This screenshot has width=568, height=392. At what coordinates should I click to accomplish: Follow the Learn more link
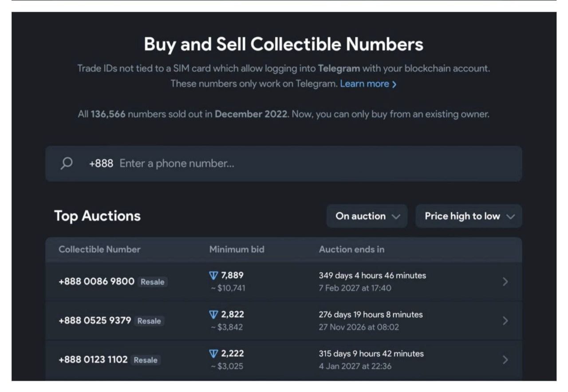pyautogui.click(x=364, y=83)
